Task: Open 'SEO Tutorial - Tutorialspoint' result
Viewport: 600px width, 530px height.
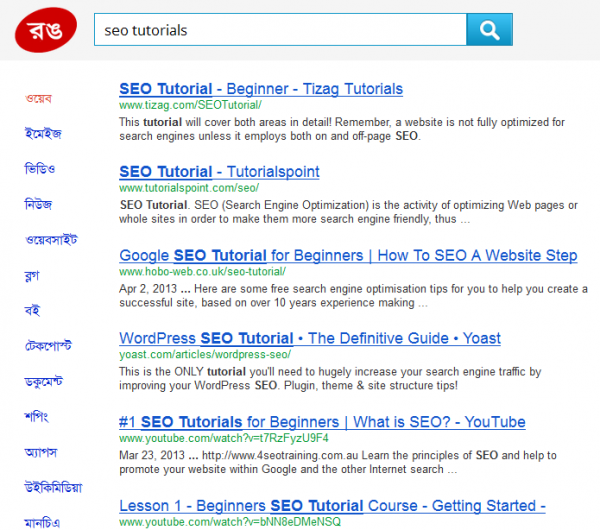Action: 219,172
